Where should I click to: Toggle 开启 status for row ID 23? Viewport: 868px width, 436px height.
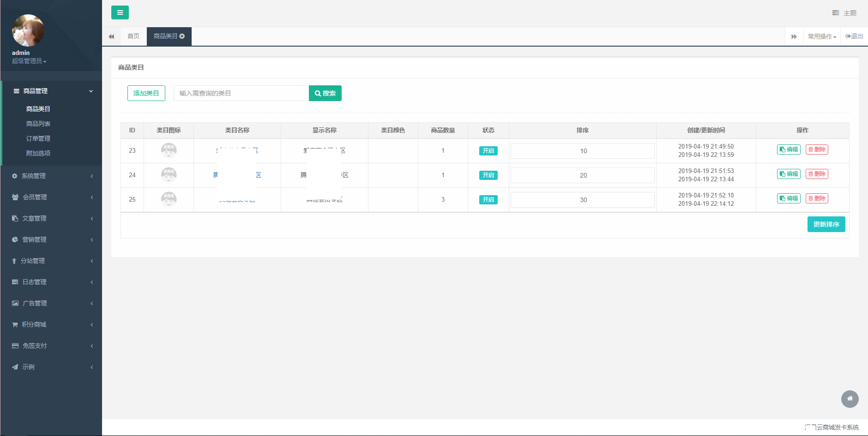pyautogui.click(x=488, y=151)
